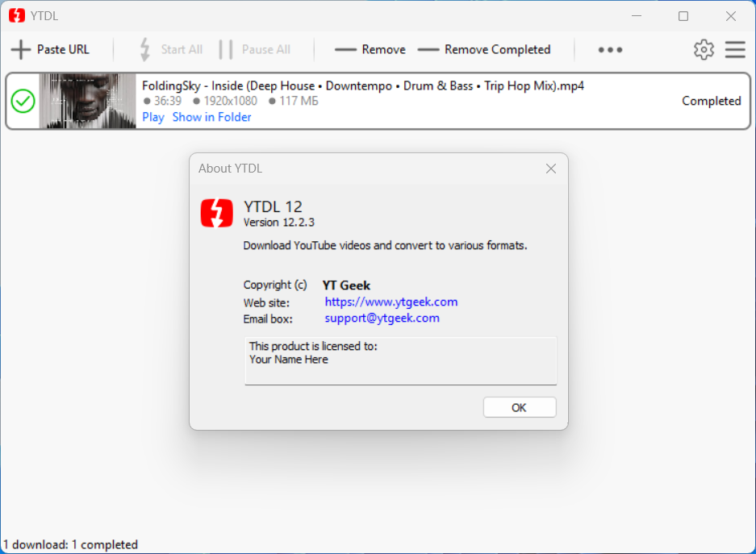Click the Version 12.2.3 text
The width and height of the screenshot is (756, 554).
point(278,223)
